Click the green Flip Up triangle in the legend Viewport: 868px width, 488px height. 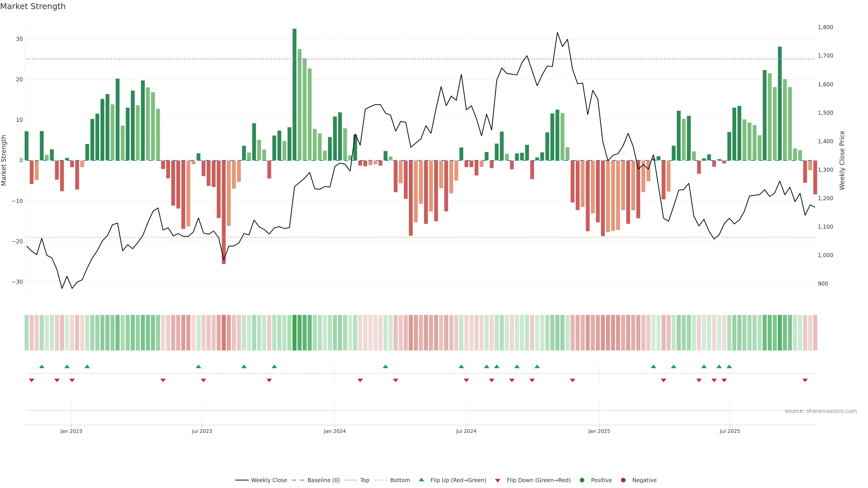click(421, 480)
